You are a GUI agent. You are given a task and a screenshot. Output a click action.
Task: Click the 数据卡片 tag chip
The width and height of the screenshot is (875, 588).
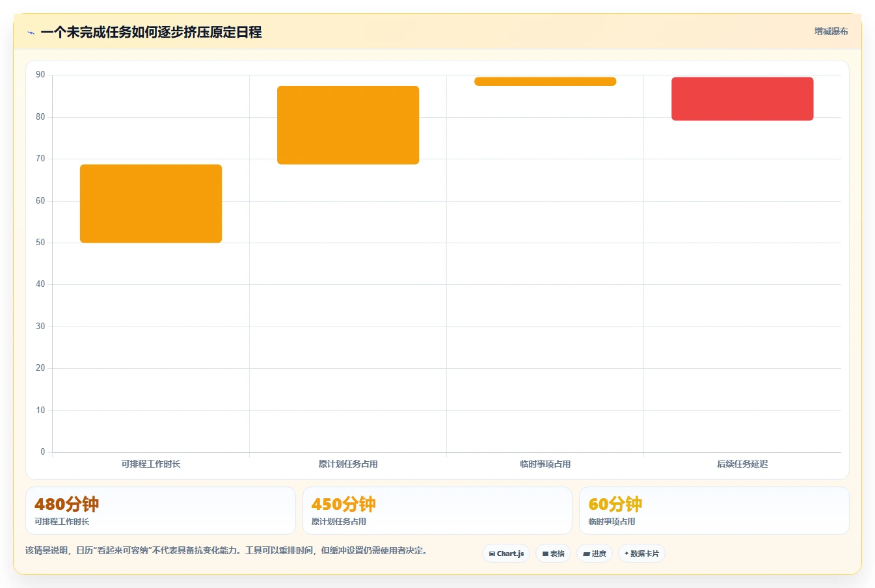pyautogui.click(x=641, y=554)
